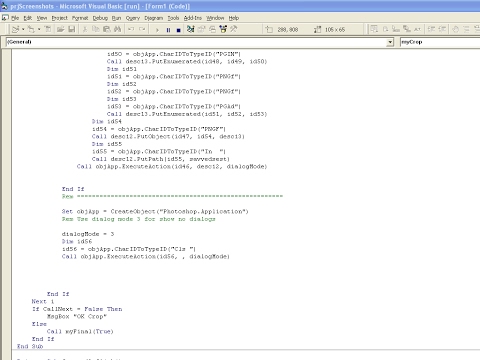Image resolution: width=480 pixels, height=360 pixels.
Task: Click the line 'If CallNext = False Then'
Action: [77, 309]
